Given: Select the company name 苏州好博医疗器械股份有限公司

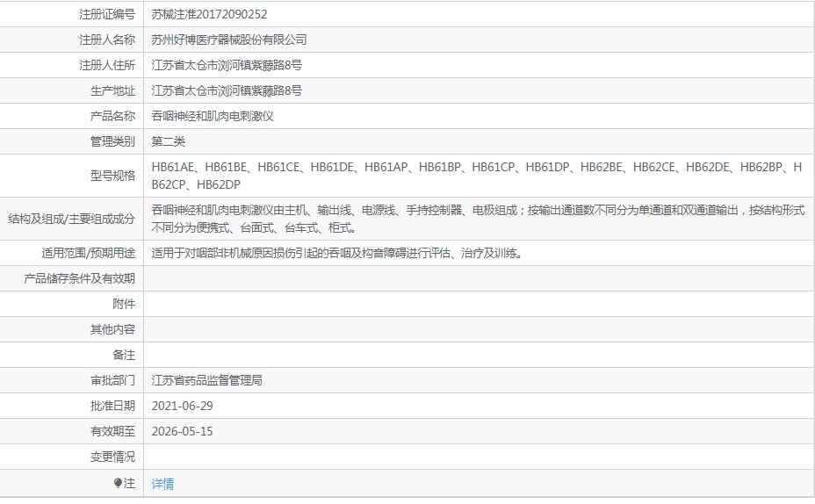Looking at the screenshot, I should coord(229,40).
